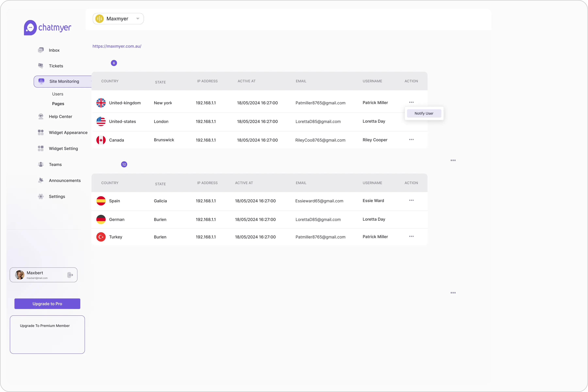Open the maxmyer.com.au link
The height and width of the screenshot is (392, 588).
(117, 46)
